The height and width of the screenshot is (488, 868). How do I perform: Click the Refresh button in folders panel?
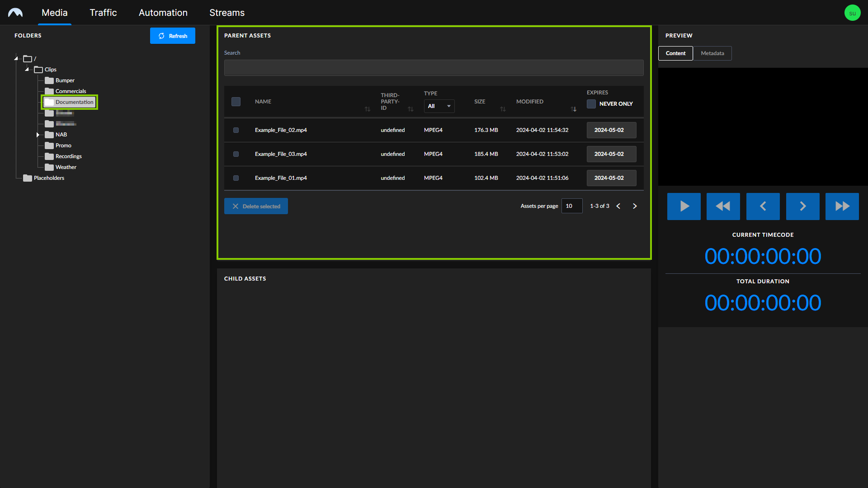pyautogui.click(x=172, y=36)
